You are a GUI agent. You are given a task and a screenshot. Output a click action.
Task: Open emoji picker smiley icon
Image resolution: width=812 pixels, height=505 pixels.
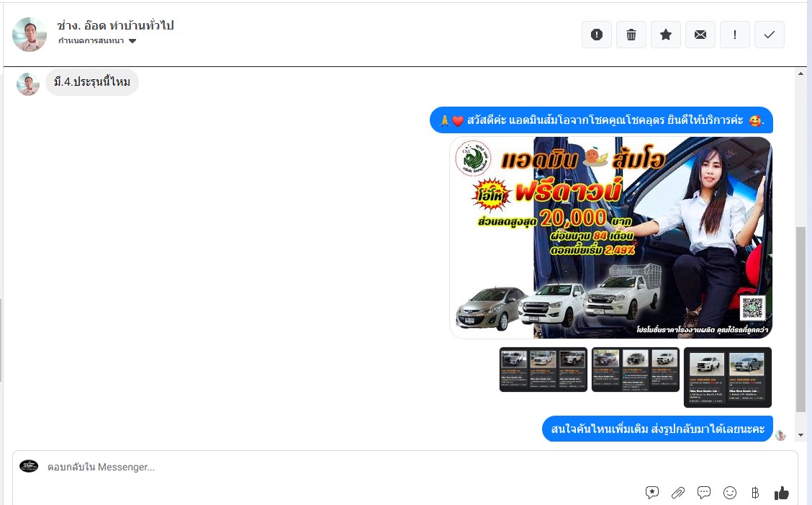pyautogui.click(x=730, y=493)
